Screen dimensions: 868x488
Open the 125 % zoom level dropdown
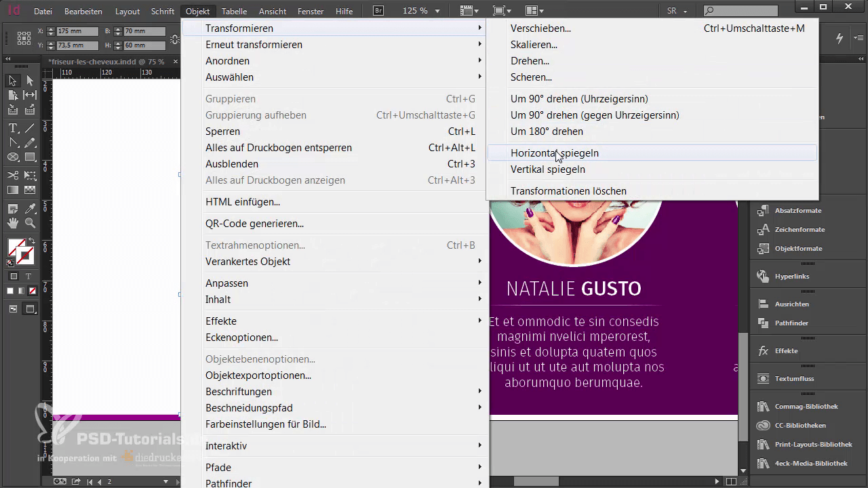pos(437,12)
